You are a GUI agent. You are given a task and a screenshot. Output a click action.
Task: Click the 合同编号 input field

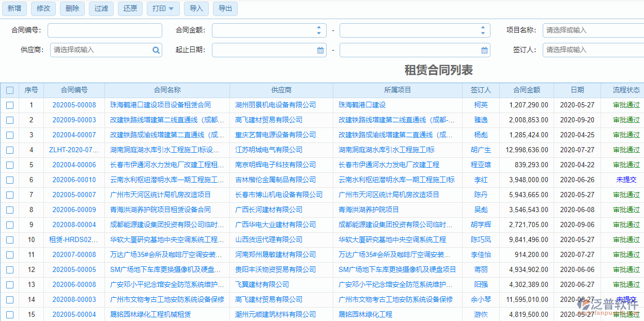coord(104,30)
